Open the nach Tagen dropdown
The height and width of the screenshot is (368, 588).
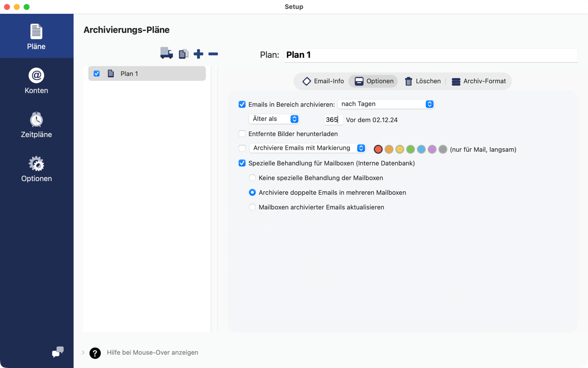[386, 104]
